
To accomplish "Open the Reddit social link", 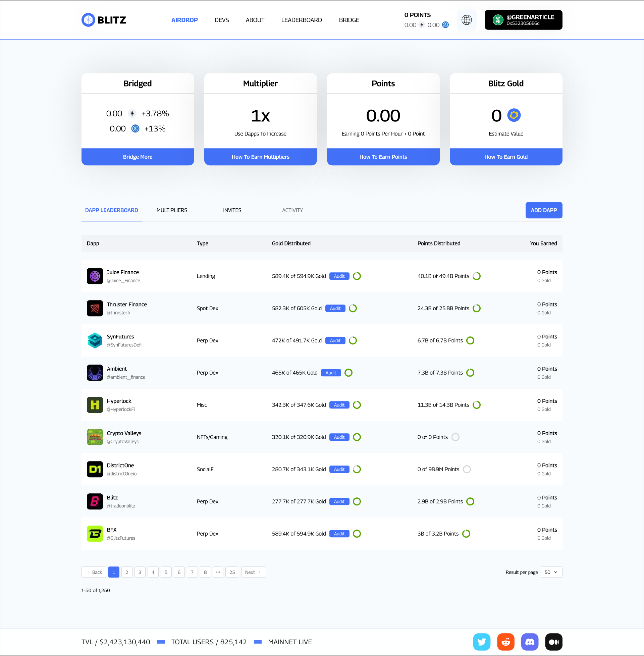I will pyautogui.click(x=506, y=642).
